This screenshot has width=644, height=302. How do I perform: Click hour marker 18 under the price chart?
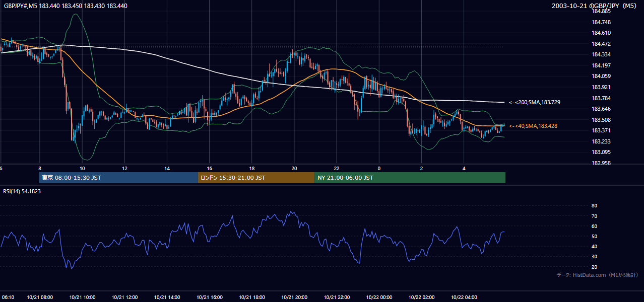pyautogui.click(x=252, y=169)
